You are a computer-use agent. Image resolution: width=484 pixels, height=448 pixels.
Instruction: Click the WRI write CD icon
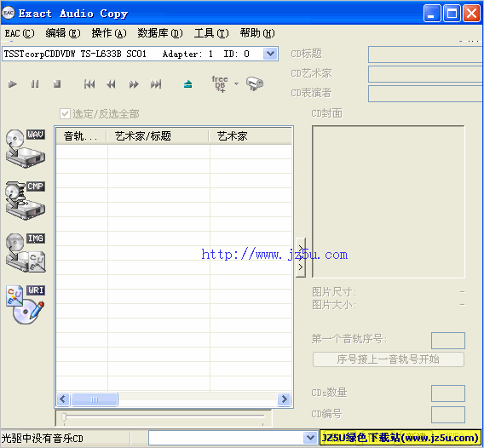pyautogui.click(x=26, y=305)
